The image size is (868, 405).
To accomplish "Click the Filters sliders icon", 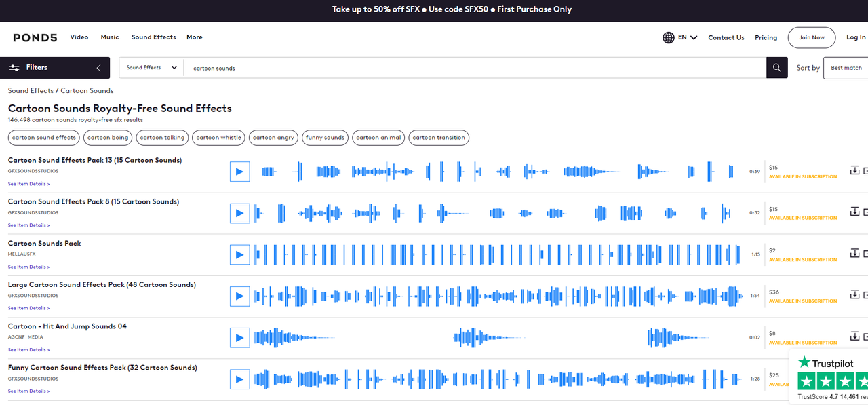I will click(14, 68).
